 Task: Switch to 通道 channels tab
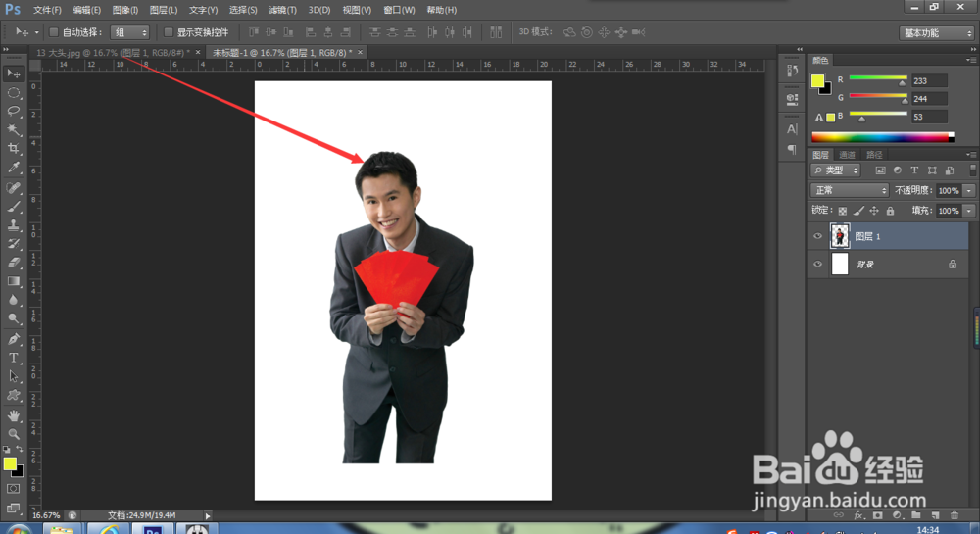(x=847, y=155)
